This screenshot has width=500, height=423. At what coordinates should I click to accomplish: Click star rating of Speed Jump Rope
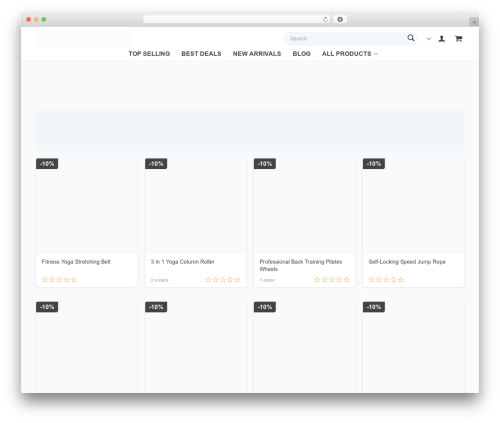click(x=386, y=280)
